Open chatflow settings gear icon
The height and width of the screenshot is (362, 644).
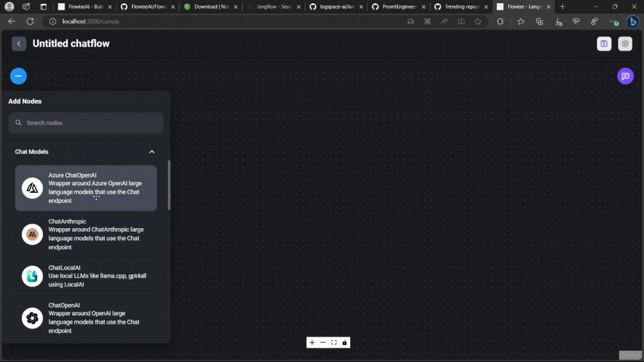click(625, 43)
